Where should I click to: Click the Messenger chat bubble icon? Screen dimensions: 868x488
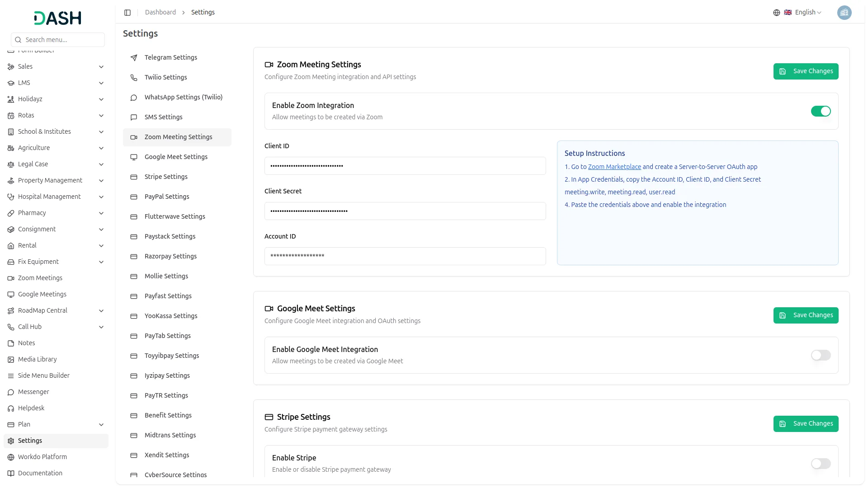pyautogui.click(x=11, y=392)
